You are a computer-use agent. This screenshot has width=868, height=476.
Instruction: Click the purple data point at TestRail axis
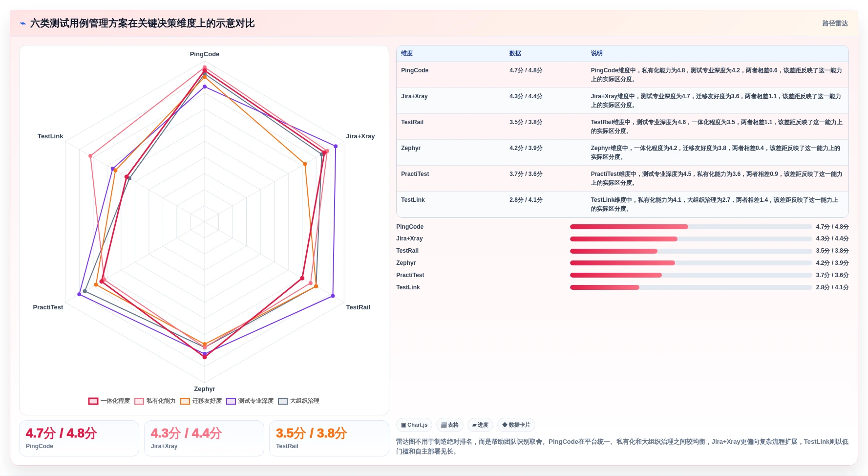[x=333, y=296]
